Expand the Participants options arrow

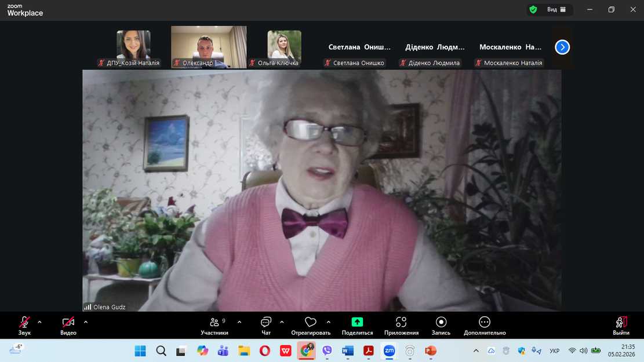[x=239, y=322]
